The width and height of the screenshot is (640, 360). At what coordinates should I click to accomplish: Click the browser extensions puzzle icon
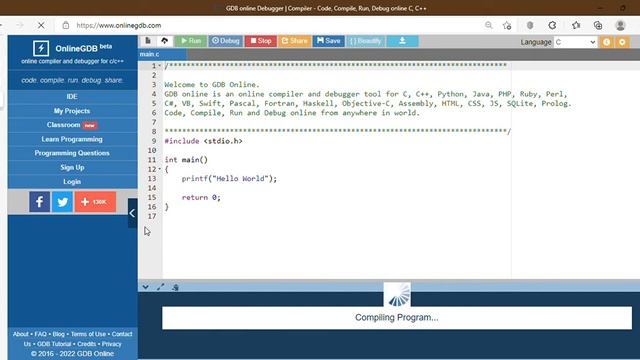[552, 25]
